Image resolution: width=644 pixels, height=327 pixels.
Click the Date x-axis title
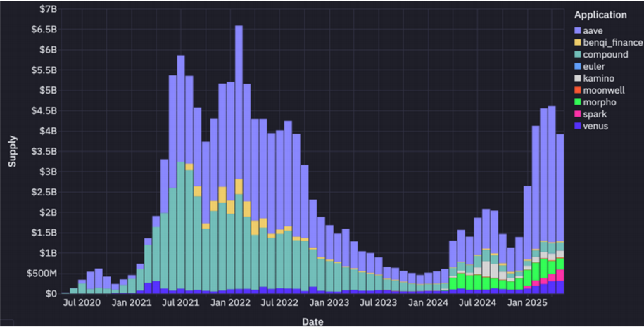312,320
